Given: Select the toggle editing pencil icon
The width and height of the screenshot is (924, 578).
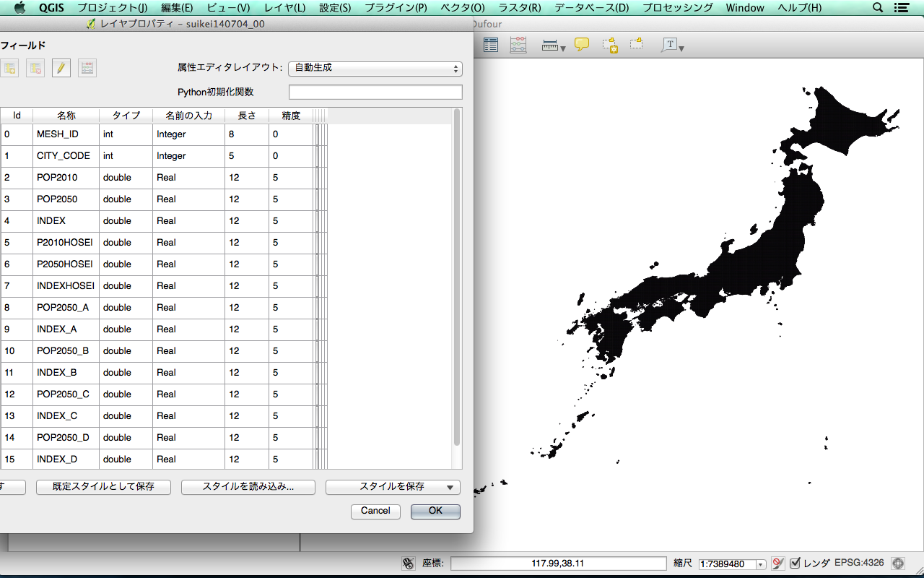Looking at the screenshot, I should [x=61, y=68].
